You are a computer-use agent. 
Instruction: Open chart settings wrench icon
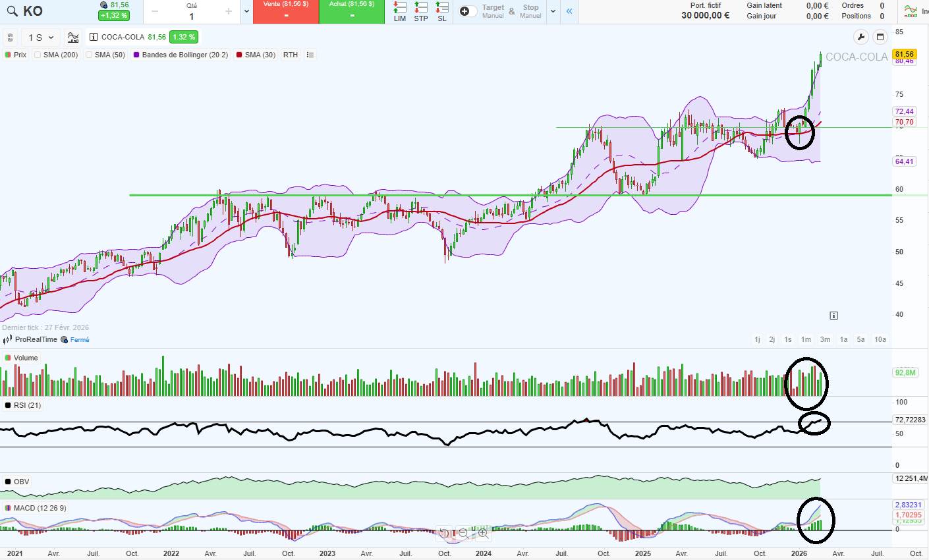[x=861, y=37]
